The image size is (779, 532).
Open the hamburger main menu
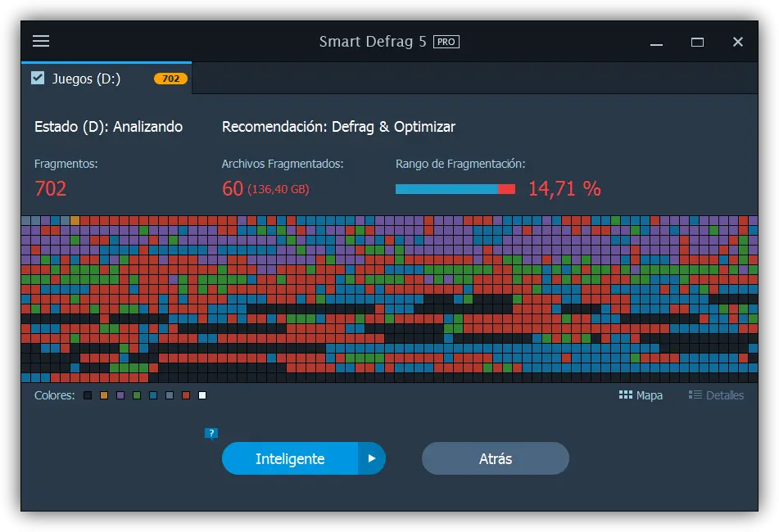coord(41,41)
